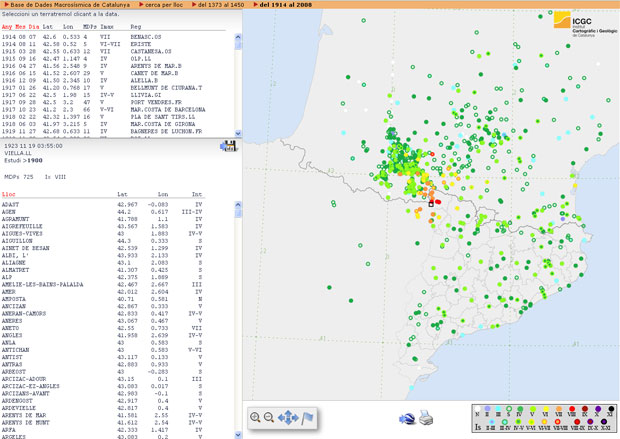The height and width of the screenshot is (439, 620).
Task: Click the AGEN locality row
Action: pyautogui.click(x=102, y=212)
